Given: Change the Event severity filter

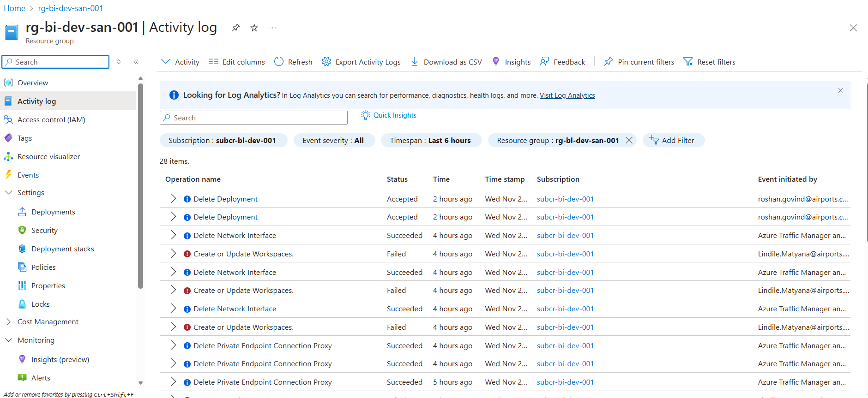Looking at the screenshot, I should [x=334, y=140].
